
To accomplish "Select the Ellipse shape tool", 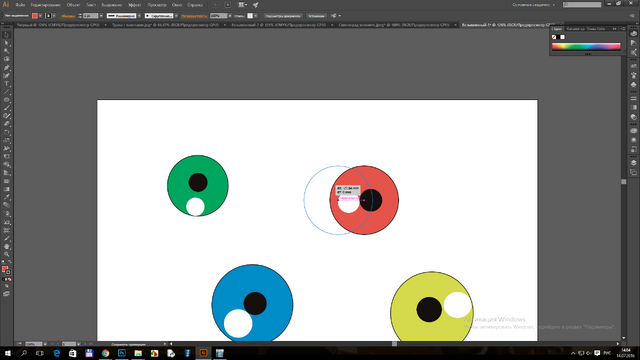I will [x=6, y=100].
